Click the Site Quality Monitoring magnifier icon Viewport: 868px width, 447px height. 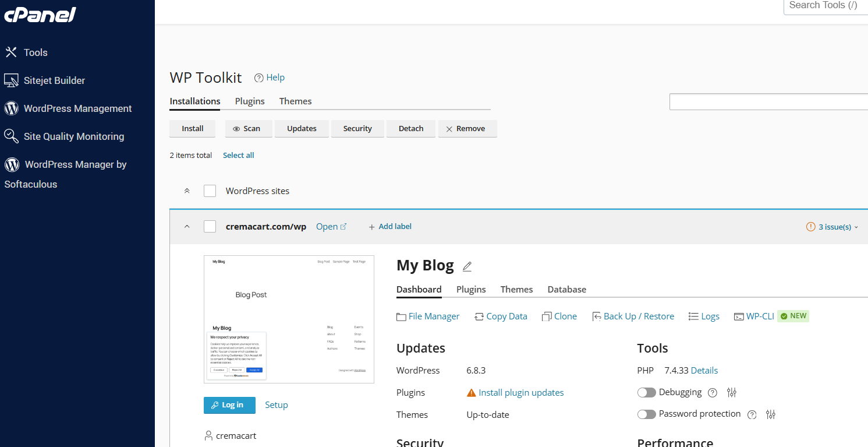point(11,136)
